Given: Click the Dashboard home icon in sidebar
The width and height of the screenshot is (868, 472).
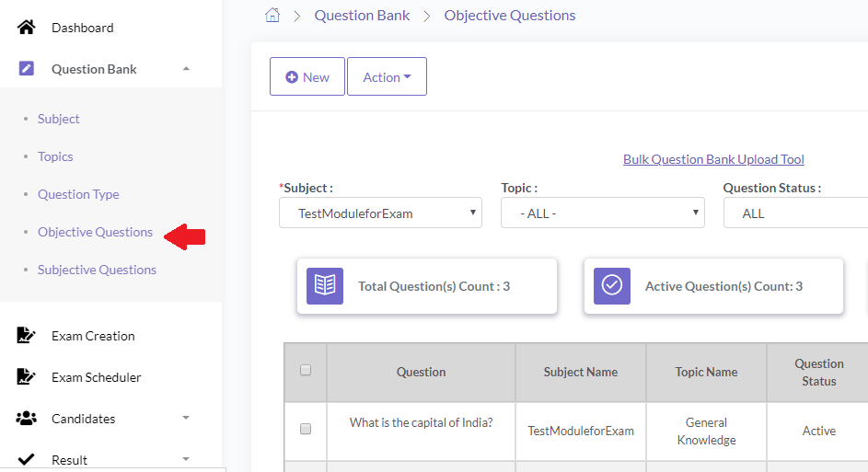Looking at the screenshot, I should [x=26, y=27].
